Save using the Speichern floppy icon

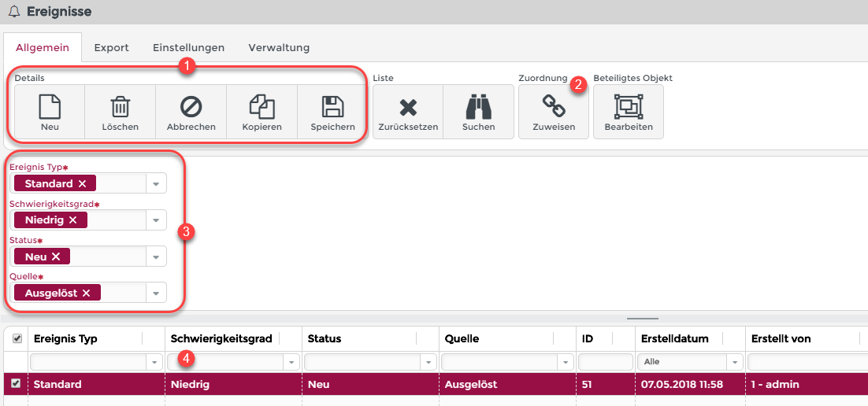(x=332, y=106)
